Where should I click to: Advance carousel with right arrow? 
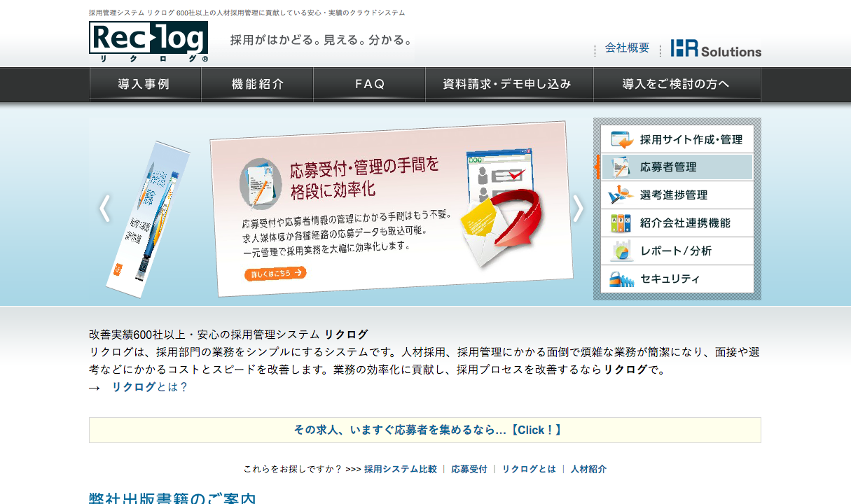[578, 209]
